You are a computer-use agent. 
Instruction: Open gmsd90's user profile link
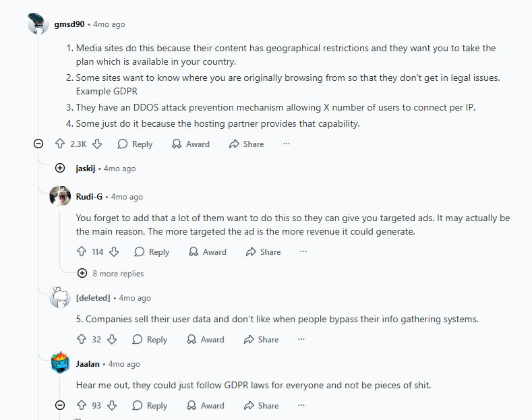pyautogui.click(x=69, y=24)
